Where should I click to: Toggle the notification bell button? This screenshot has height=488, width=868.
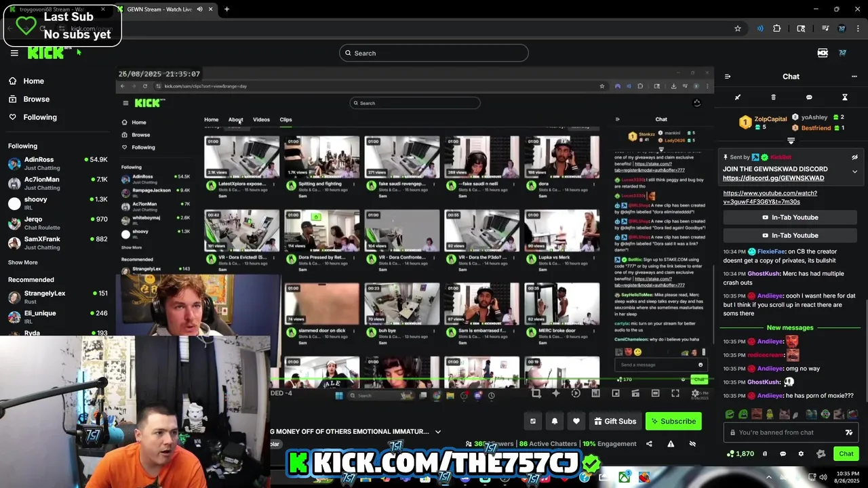click(x=554, y=421)
